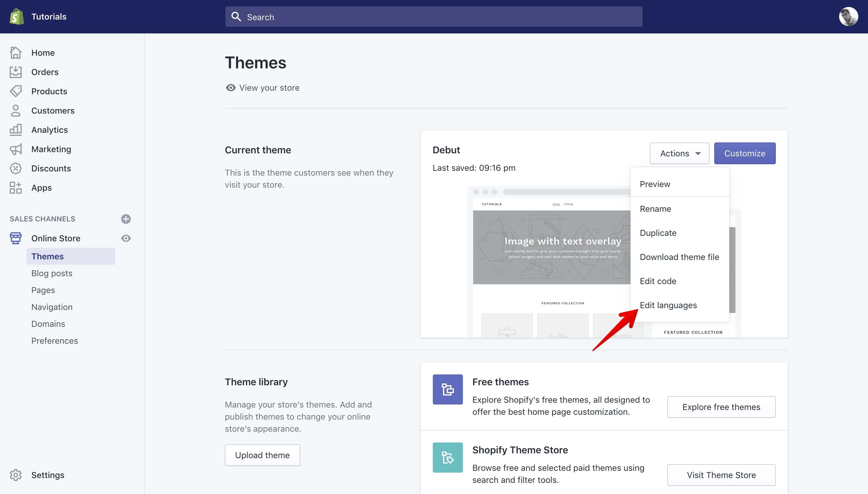Click the SALES CHANNELS header

point(42,219)
